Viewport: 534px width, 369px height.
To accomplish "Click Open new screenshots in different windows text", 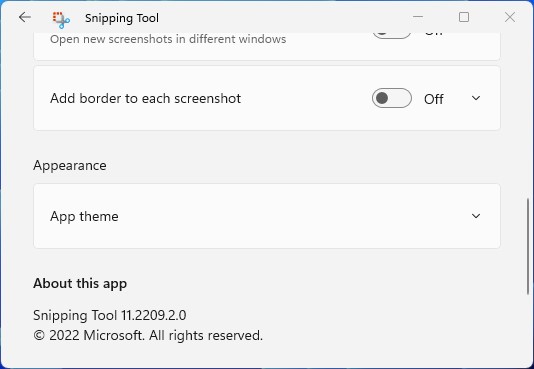I will tap(168, 39).
